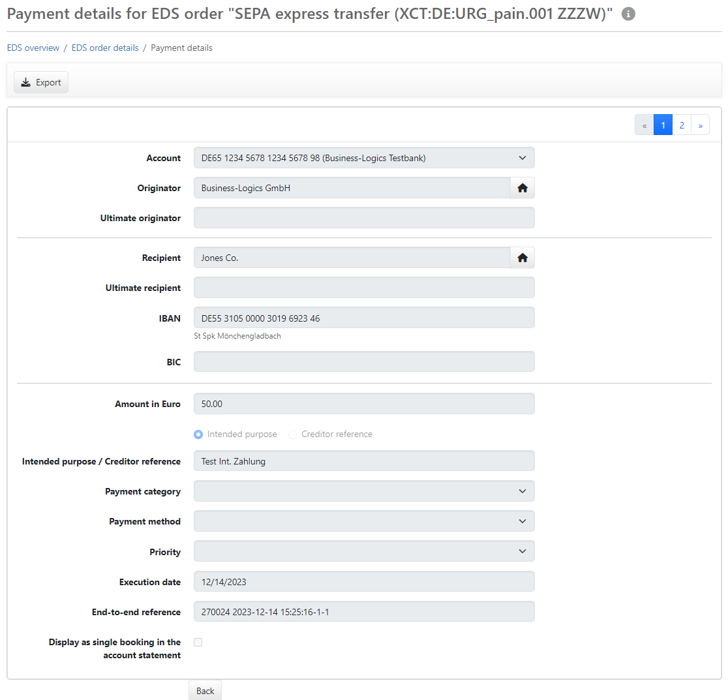Click the End-to-end reference field
Image resolution: width=728 pixels, height=700 pixels.
point(364,612)
